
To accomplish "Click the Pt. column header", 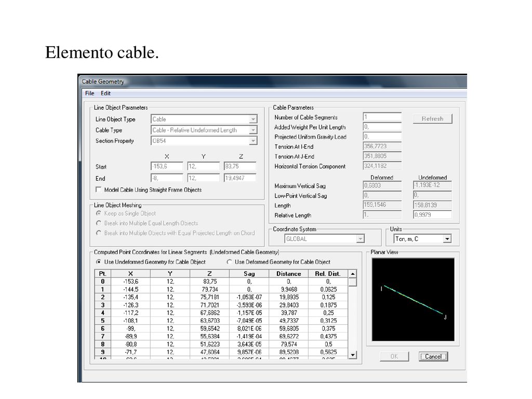I will click(103, 274).
